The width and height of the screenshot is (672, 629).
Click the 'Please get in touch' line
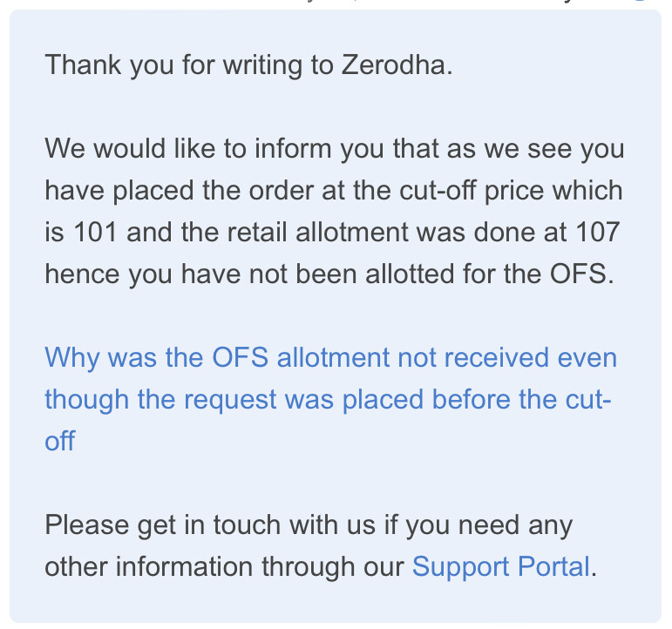[309, 524]
